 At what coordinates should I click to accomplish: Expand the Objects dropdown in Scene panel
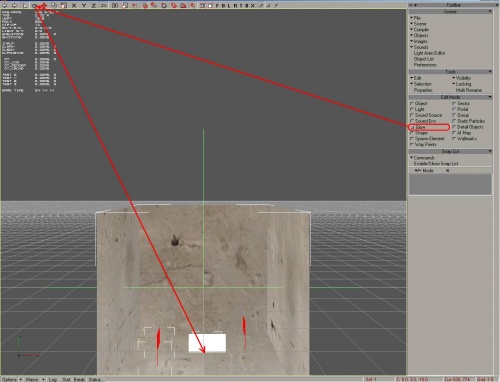[x=419, y=35]
